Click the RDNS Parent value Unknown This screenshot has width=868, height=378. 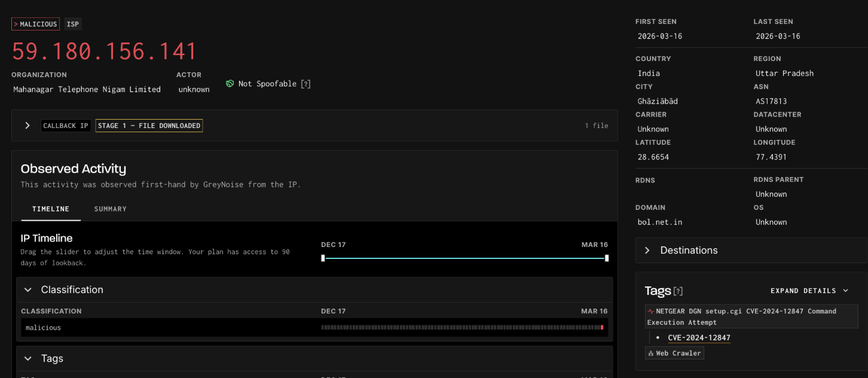pos(771,194)
